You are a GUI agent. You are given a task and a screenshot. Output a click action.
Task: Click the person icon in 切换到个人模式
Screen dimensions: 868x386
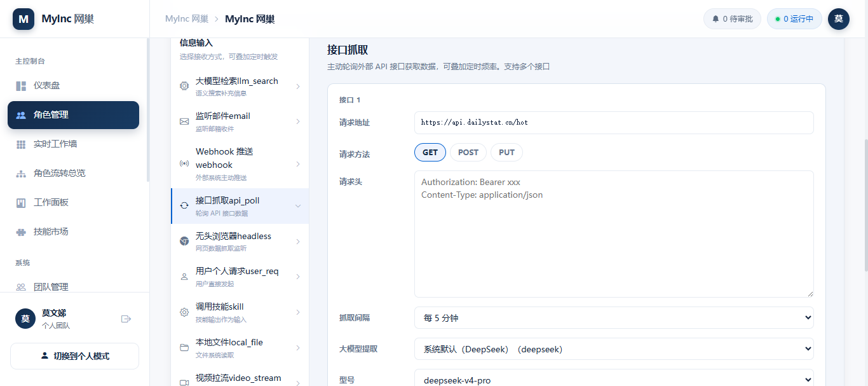[44, 356]
